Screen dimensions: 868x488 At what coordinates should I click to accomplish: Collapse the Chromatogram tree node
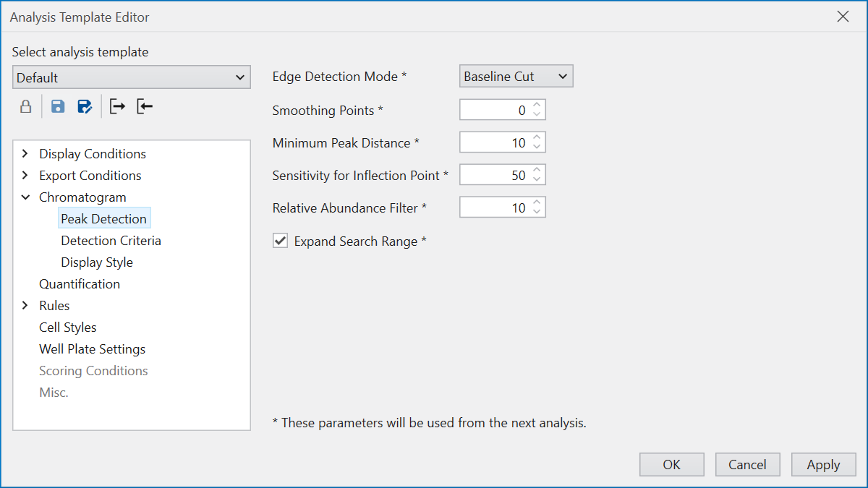click(25, 197)
